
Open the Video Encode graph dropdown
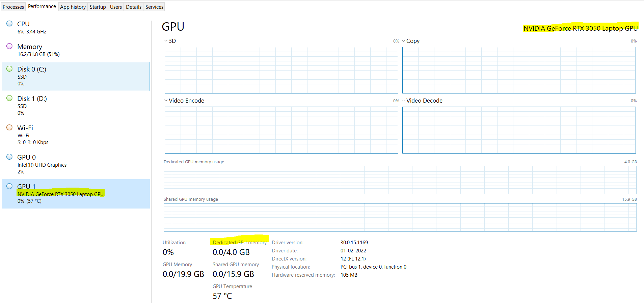tap(166, 101)
